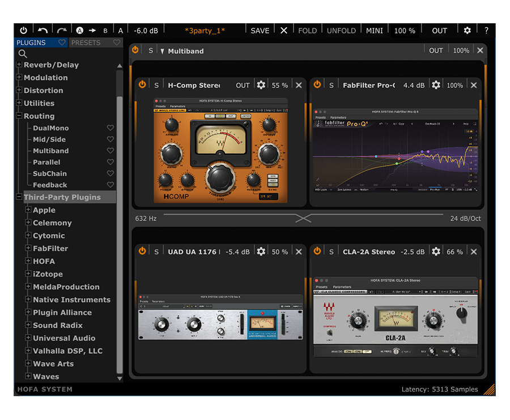510x420 pixels.
Task: Expand the FabFilter vendor folder
Action: [x=28, y=248]
